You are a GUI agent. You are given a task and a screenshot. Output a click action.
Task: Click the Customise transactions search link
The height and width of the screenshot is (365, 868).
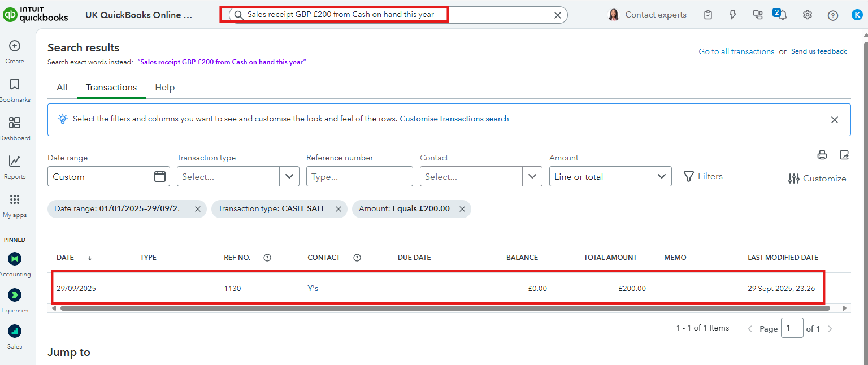(454, 119)
